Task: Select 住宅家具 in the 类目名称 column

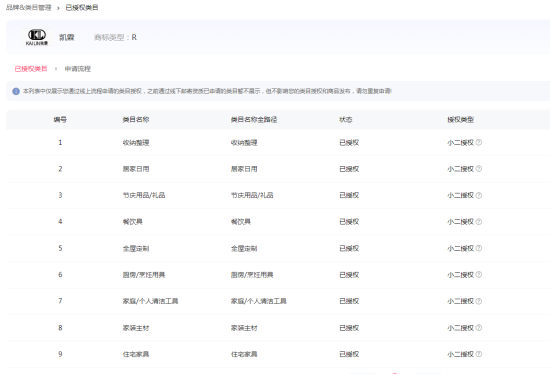Action: [136, 354]
